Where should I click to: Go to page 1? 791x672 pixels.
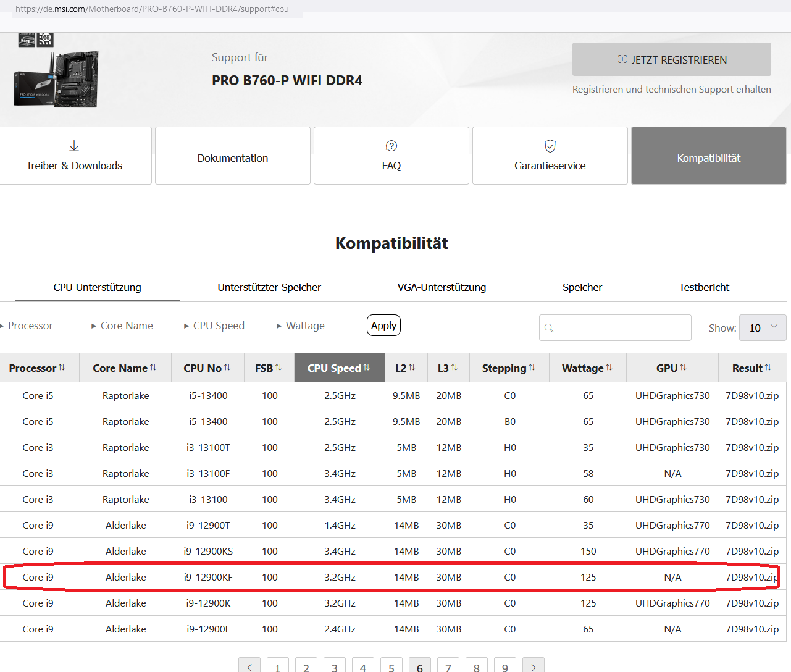pyautogui.click(x=278, y=665)
